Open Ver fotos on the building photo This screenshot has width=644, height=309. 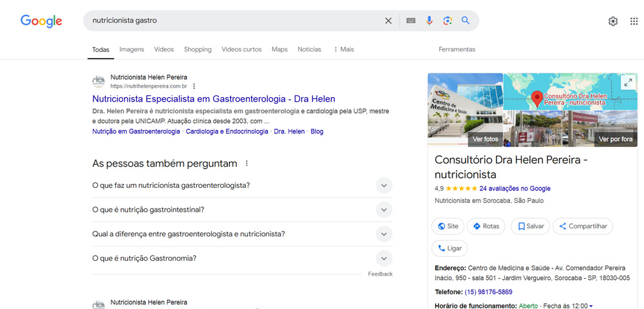click(486, 139)
